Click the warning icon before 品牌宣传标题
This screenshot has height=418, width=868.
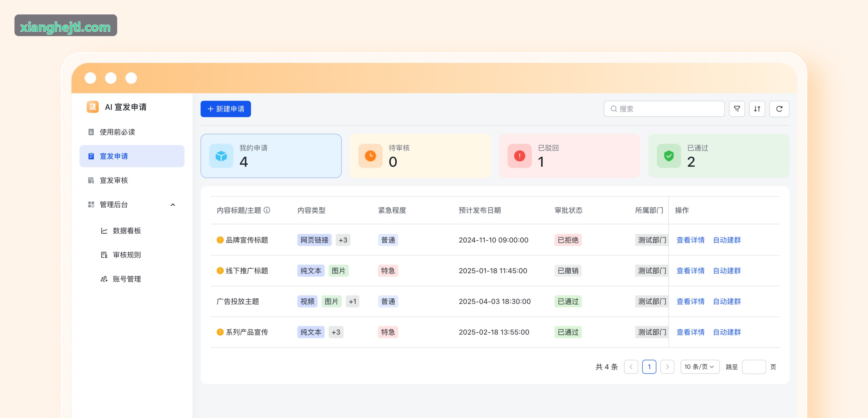coord(220,240)
